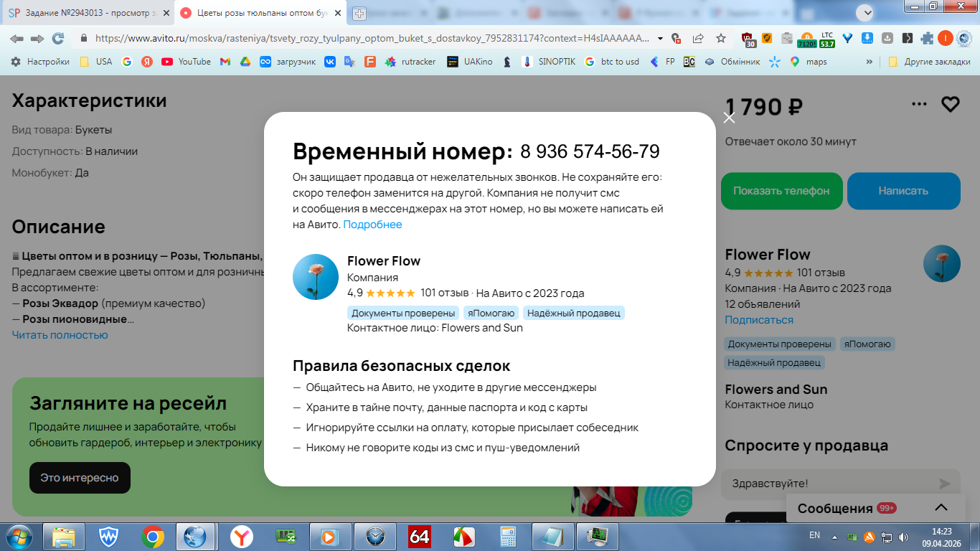Open the orange profile avatar button
The height and width of the screenshot is (551, 980).
pyautogui.click(x=945, y=38)
